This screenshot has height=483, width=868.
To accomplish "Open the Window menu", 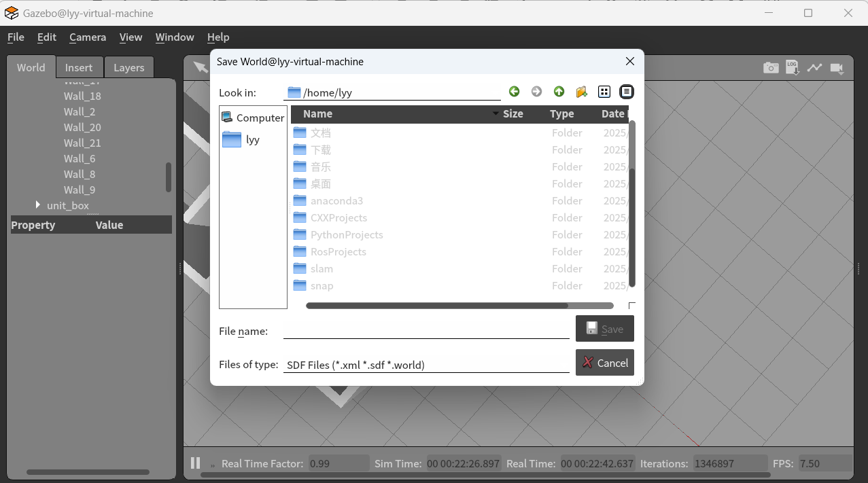I will pos(175,37).
